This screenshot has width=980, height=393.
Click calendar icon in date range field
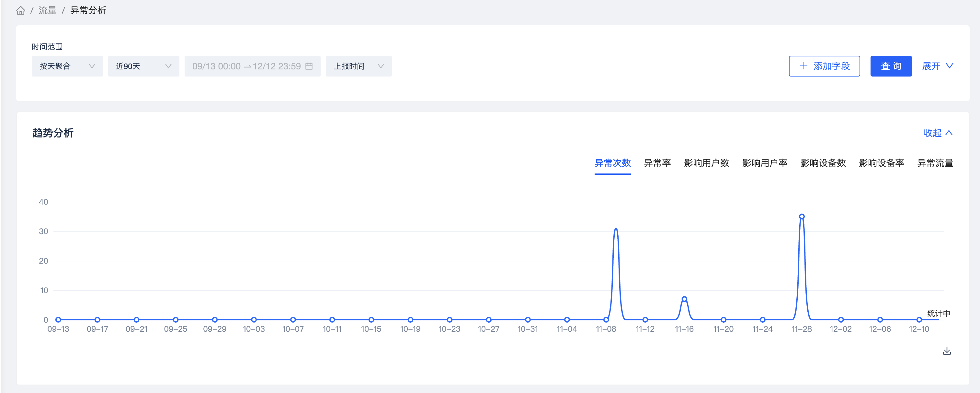[309, 66]
